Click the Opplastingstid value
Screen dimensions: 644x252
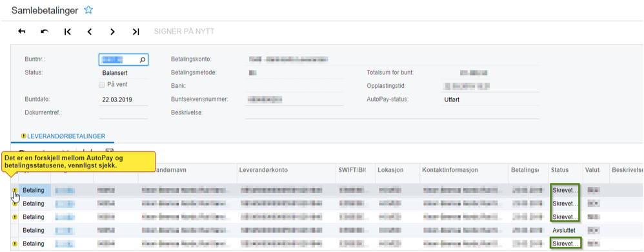(467, 86)
